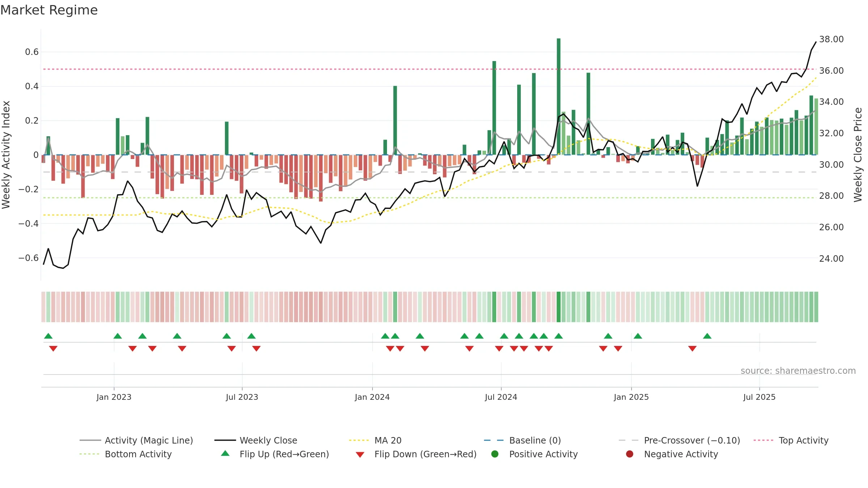Click the Negative Activity legend entry
This screenshot has height=488, width=868.
coord(672,454)
